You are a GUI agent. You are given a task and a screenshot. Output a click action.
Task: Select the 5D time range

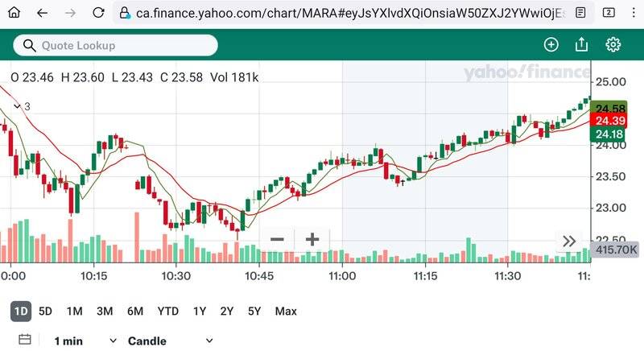(46, 311)
